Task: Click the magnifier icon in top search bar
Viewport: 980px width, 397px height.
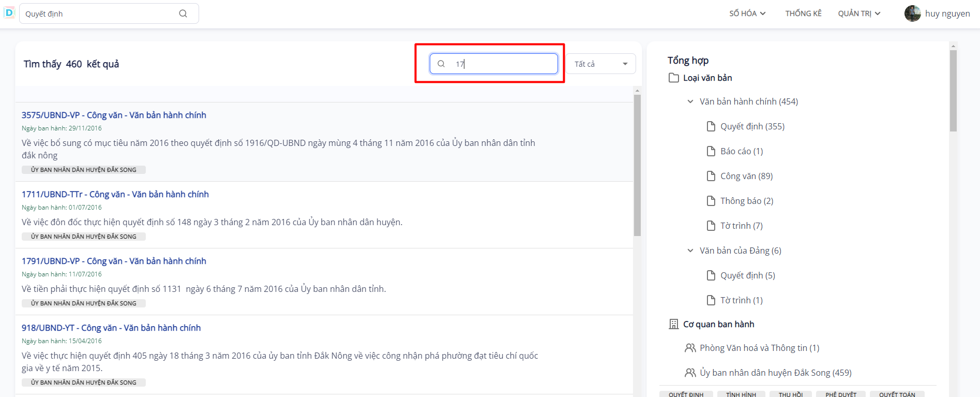Action: (183, 13)
